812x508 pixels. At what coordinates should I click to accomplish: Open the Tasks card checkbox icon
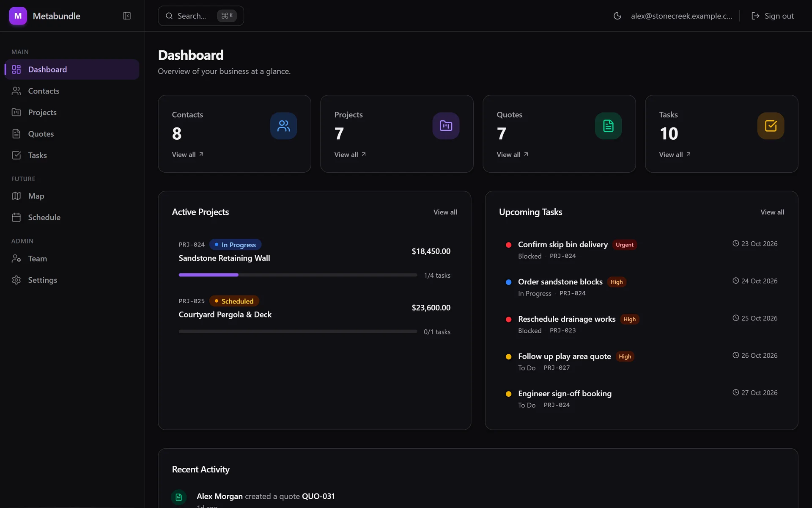pos(771,126)
